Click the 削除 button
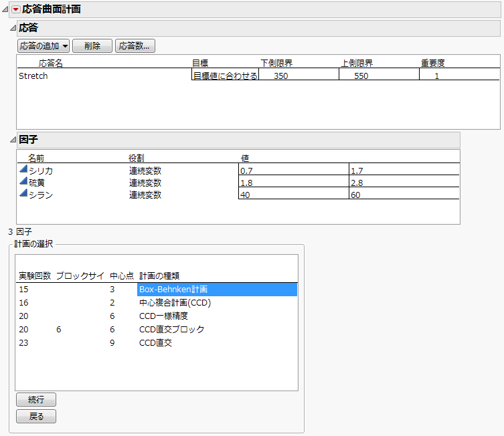 coord(92,46)
